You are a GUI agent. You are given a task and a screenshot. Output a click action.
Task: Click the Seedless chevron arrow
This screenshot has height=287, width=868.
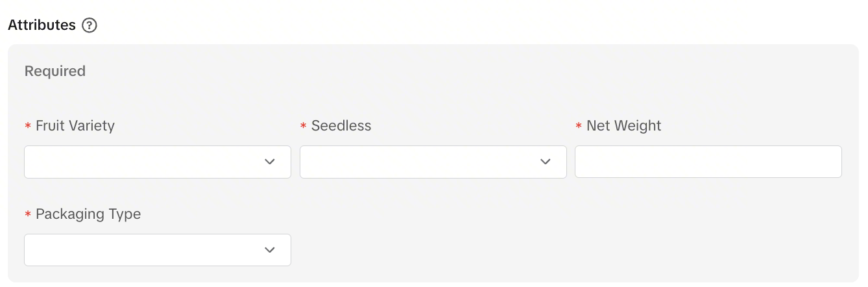point(546,162)
